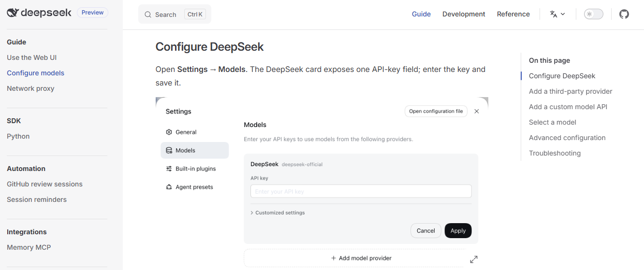This screenshot has height=270, width=644.
Task: Click the DeepSeek whale logo
Action: [x=13, y=13]
